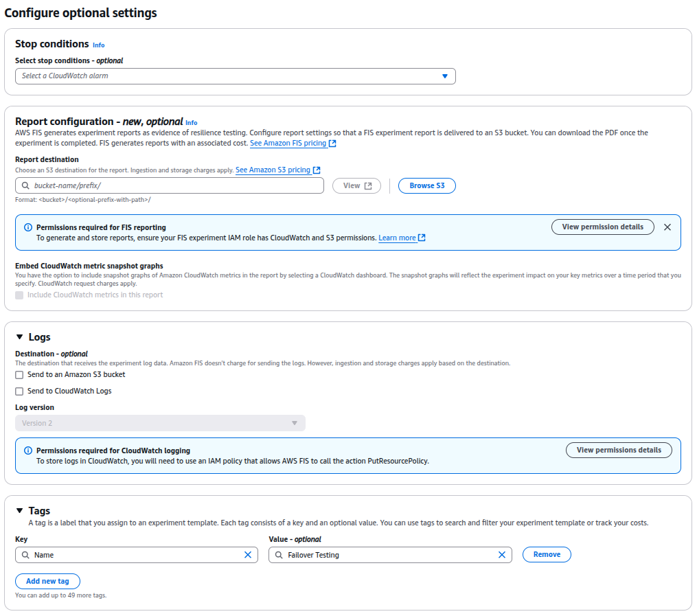Focus the bucket-name/prefix input field

170,185
